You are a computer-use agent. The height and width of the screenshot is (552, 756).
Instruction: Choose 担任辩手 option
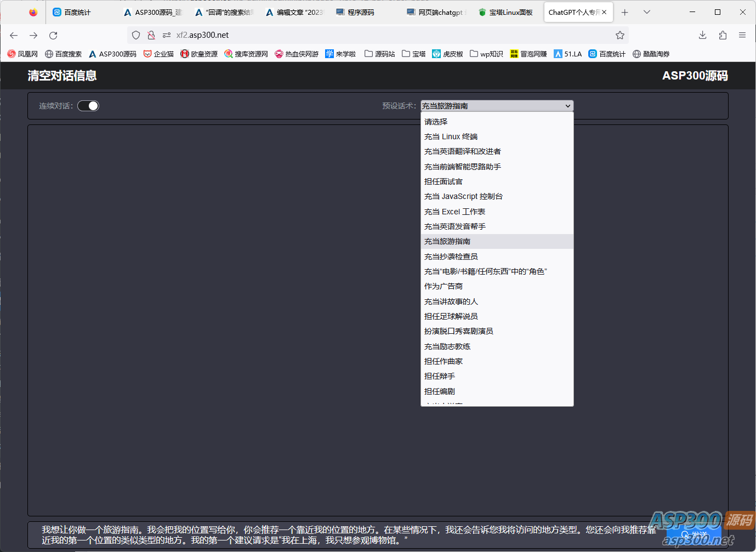pyautogui.click(x=497, y=376)
